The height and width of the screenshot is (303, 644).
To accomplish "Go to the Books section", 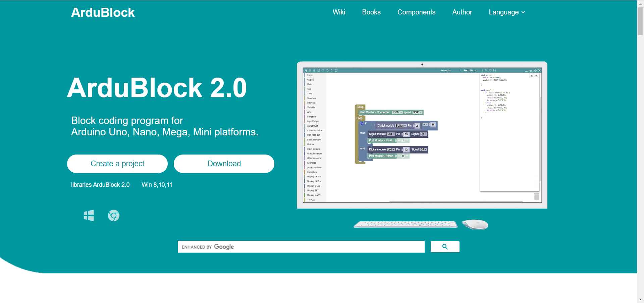I will pos(371,12).
